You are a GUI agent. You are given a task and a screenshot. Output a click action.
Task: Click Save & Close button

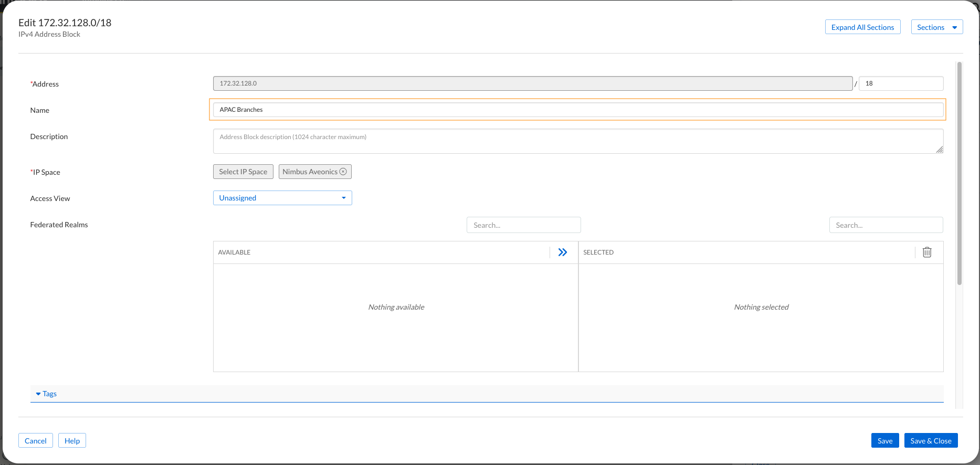(x=931, y=441)
